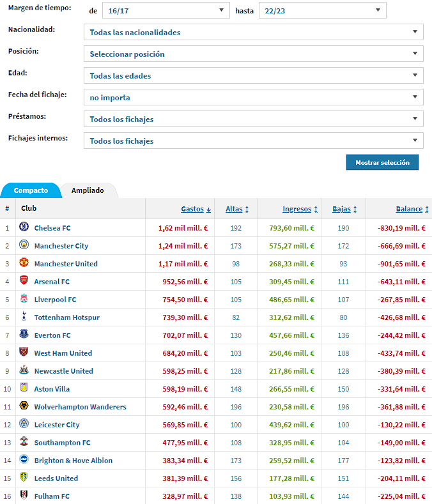
Task: Open the Tottenham Hotspur club link
Action: click(x=67, y=317)
